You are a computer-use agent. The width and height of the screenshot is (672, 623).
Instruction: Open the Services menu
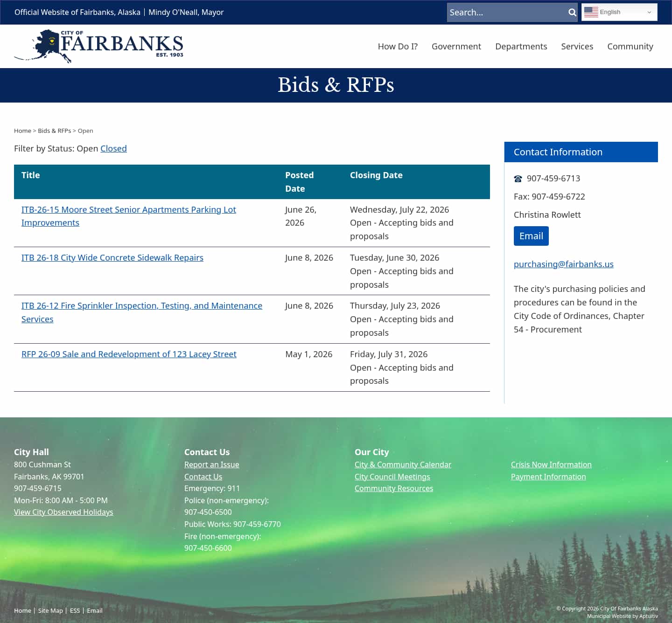(577, 47)
